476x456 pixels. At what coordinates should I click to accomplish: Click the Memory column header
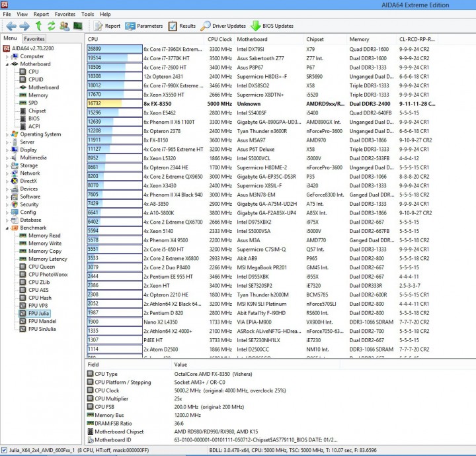coord(372,39)
